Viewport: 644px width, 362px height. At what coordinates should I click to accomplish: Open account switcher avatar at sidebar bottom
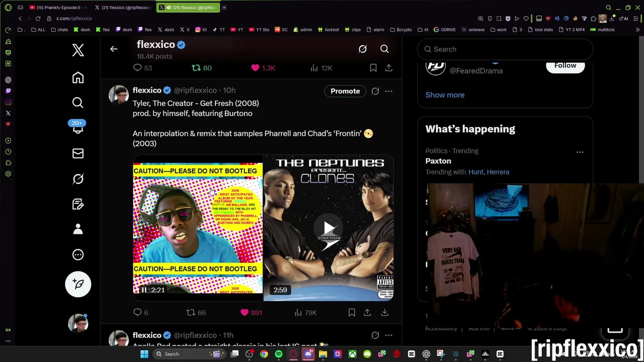click(x=78, y=323)
